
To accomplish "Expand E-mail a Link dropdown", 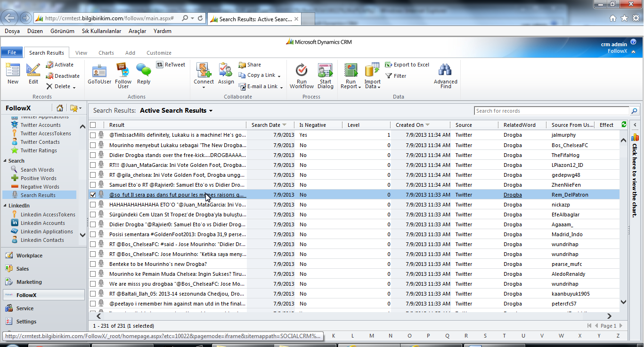I will pos(281,87).
